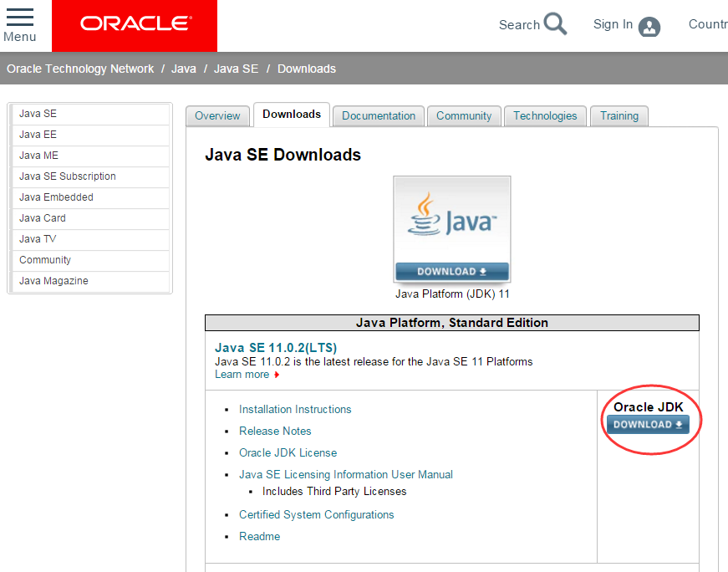
Task: Click the Java SE 11.0.2(LTS) heading link
Action: click(x=276, y=348)
